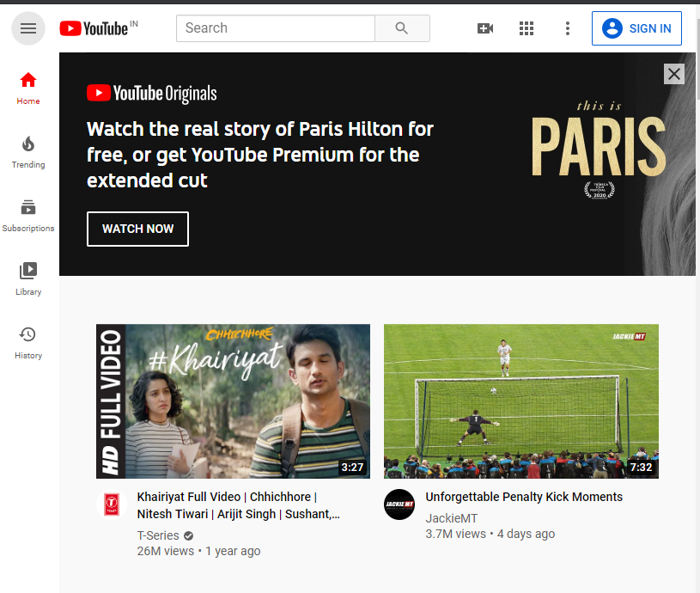Open the three-dot settings menu
The width and height of the screenshot is (700, 593).
click(568, 28)
